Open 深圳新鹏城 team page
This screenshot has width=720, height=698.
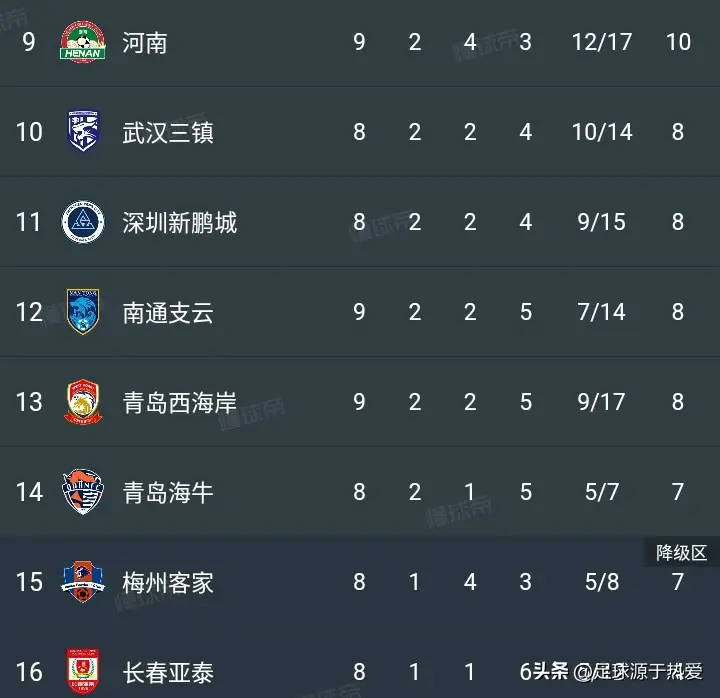[x=180, y=223]
